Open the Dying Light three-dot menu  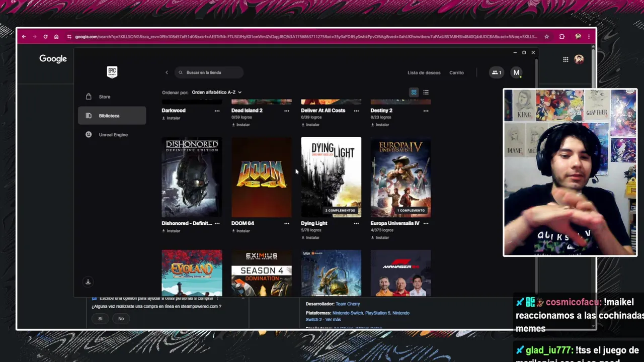(x=356, y=223)
